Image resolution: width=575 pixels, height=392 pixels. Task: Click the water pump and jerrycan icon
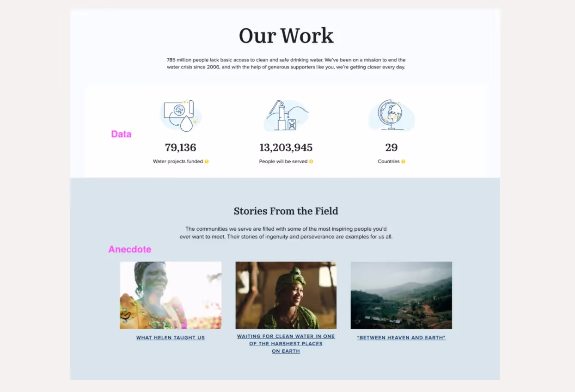pyautogui.click(x=287, y=116)
